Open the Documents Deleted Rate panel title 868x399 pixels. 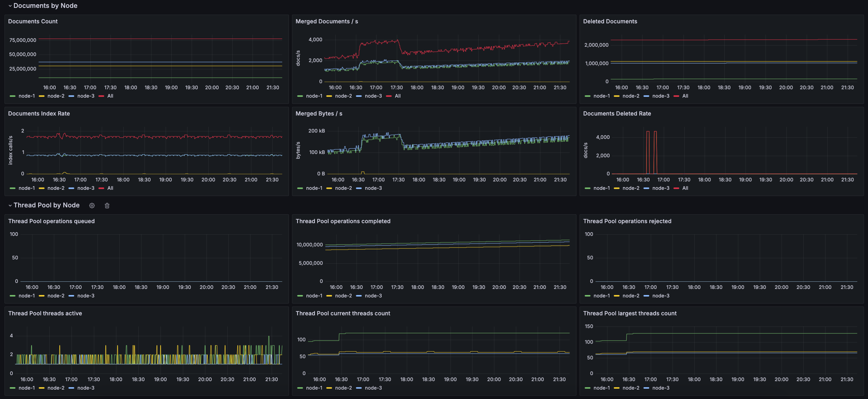pos(617,114)
